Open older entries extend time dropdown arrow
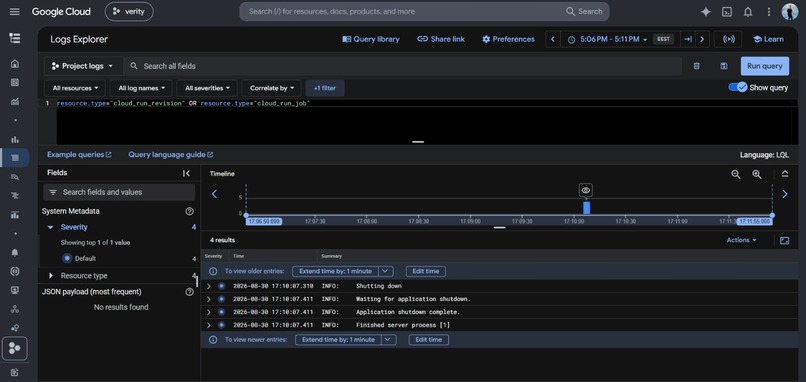This screenshot has height=382, width=806. click(386, 271)
